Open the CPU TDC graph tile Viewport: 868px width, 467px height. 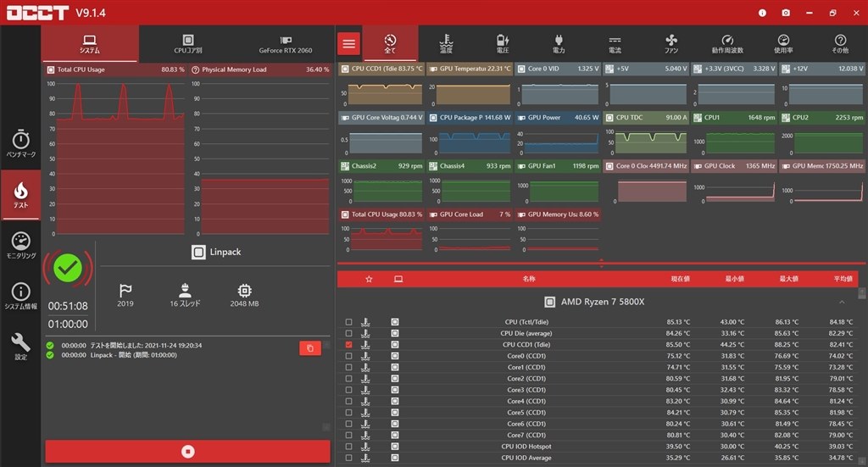(x=645, y=133)
